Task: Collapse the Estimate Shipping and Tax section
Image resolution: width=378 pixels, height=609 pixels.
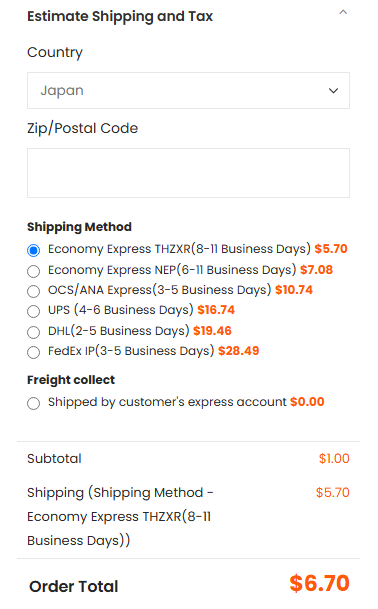Action: tap(343, 12)
